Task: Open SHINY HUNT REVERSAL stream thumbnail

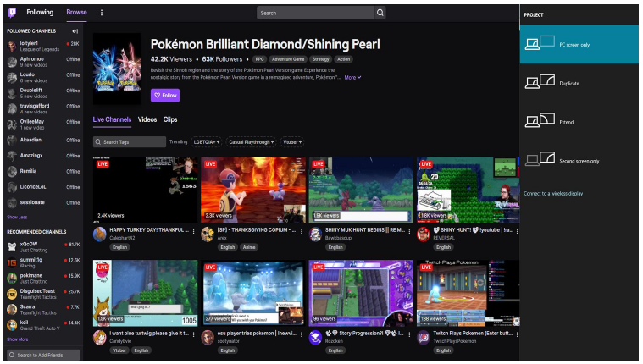Action: click(x=468, y=190)
